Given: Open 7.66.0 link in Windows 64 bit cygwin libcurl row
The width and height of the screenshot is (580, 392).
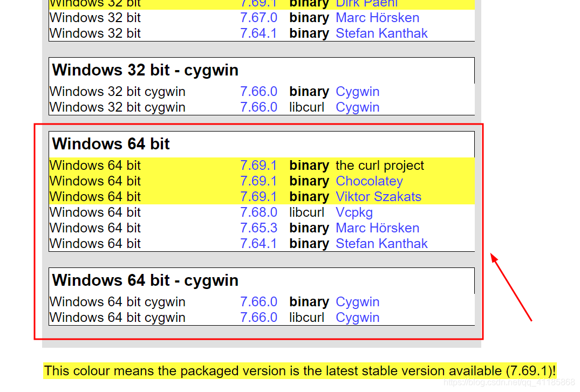Looking at the screenshot, I should (258, 317).
